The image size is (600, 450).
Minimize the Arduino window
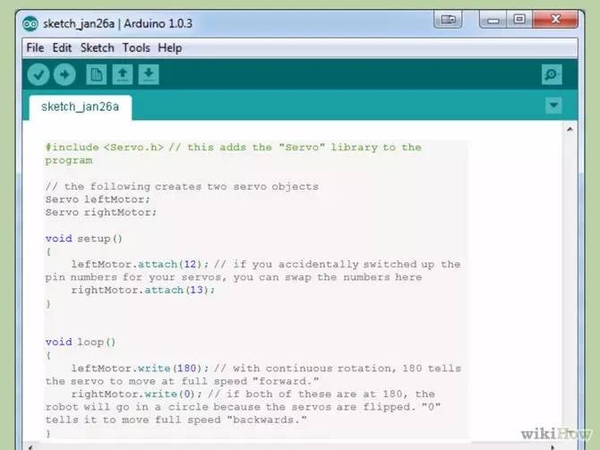tap(493, 20)
